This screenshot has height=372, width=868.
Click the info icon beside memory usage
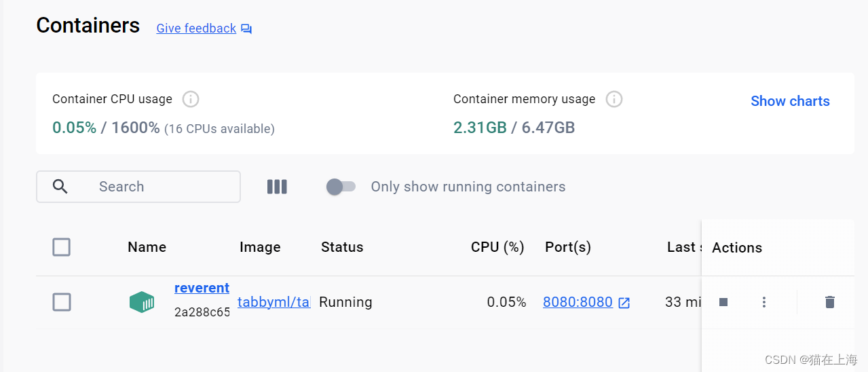coord(614,99)
